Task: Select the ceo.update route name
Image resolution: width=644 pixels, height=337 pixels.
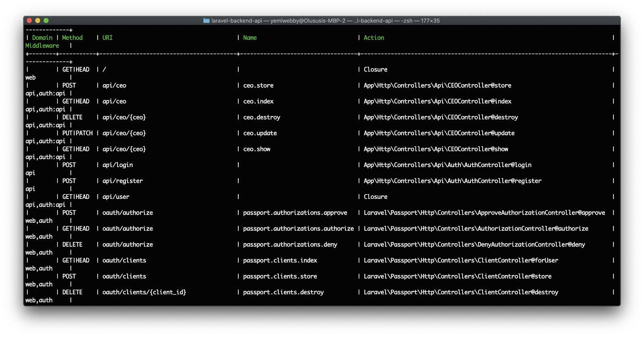Action: [x=260, y=133]
